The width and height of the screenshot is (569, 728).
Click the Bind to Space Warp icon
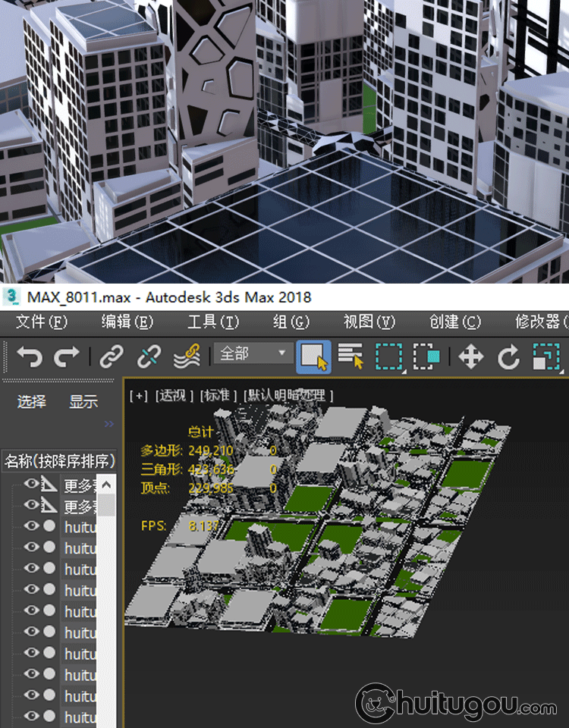(x=186, y=356)
